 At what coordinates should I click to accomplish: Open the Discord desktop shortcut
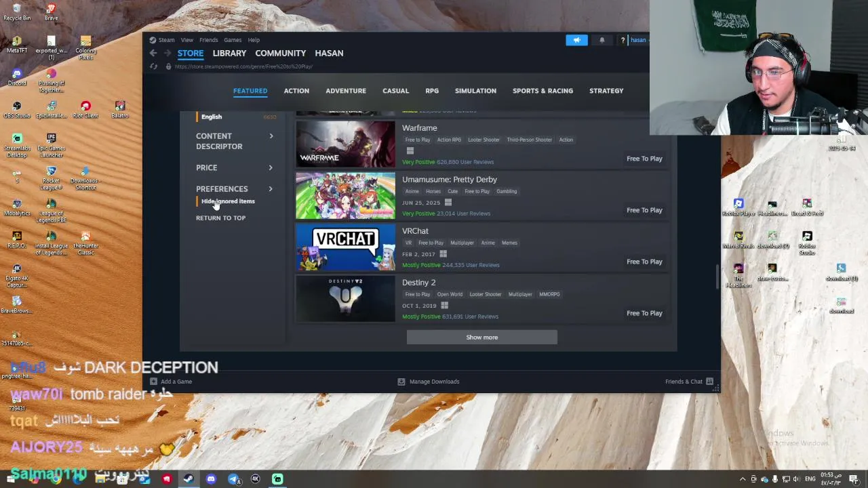click(x=17, y=76)
